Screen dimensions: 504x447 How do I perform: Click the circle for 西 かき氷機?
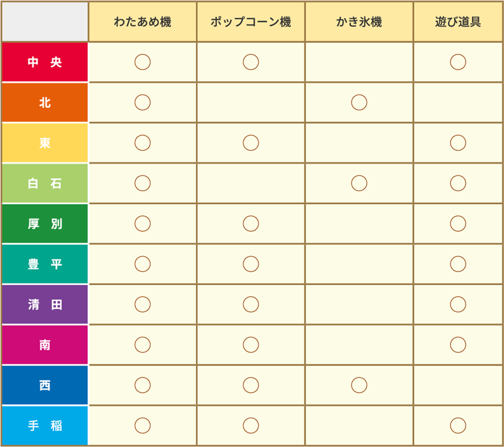tap(359, 385)
